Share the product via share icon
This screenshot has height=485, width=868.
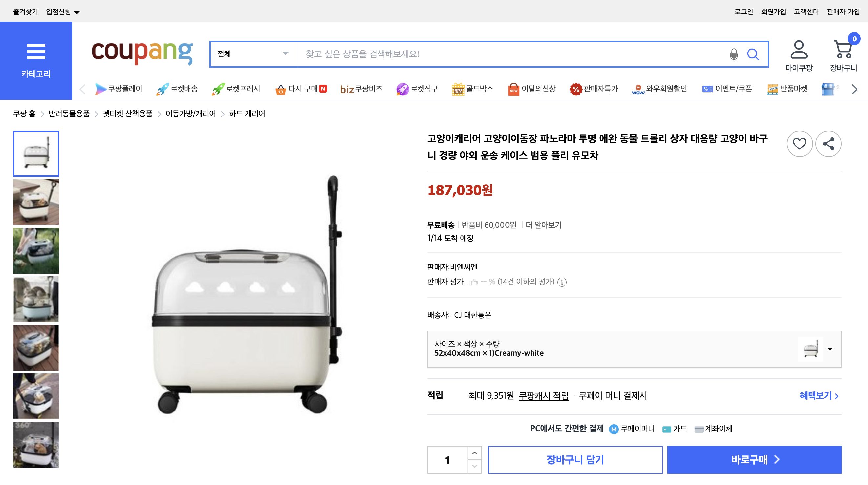[x=829, y=144]
